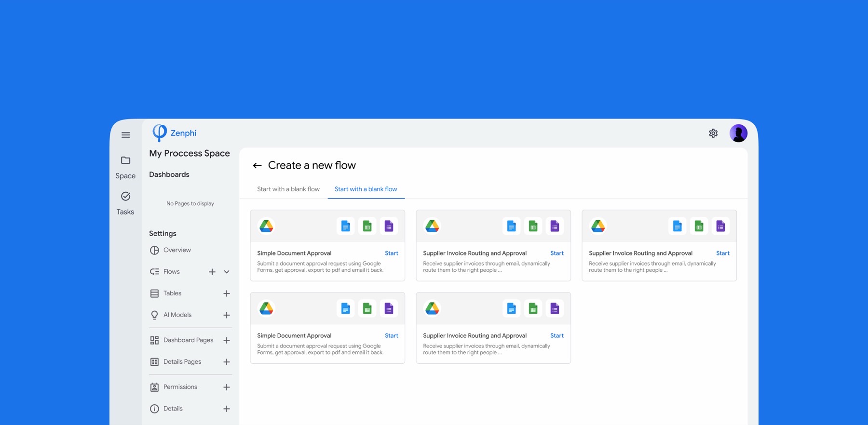Click Google Sheets icon on the top-right Supplier card

pos(699,226)
